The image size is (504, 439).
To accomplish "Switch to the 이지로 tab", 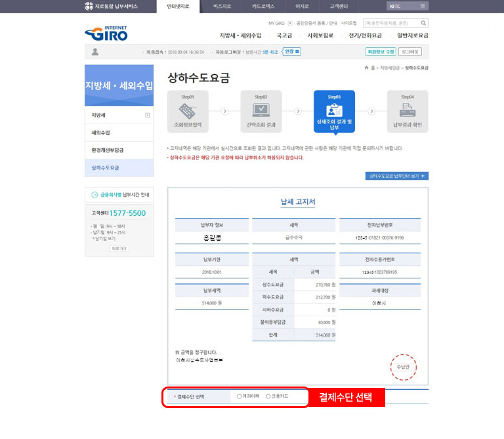I will [x=302, y=7].
